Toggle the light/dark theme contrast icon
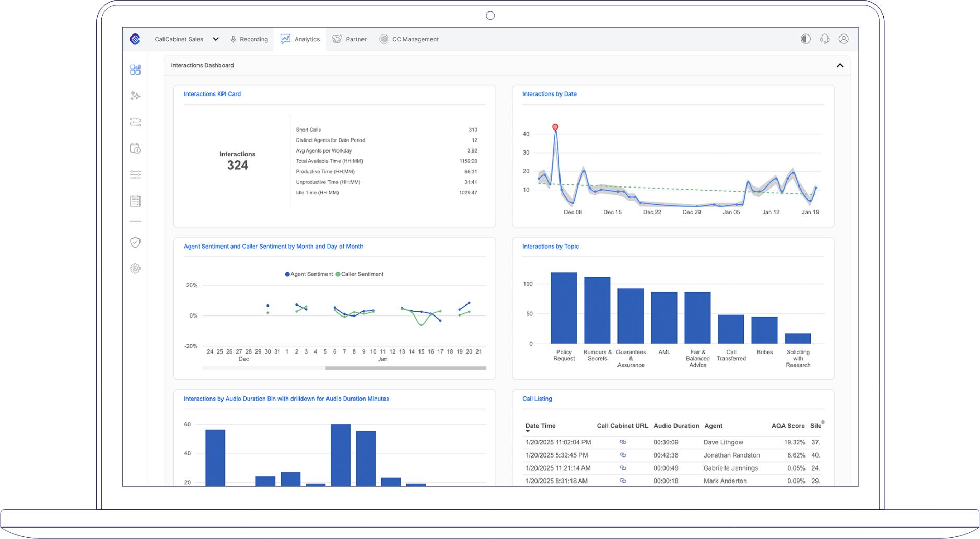This screenshot has width=980, height=539. click(x=805, y=39)
